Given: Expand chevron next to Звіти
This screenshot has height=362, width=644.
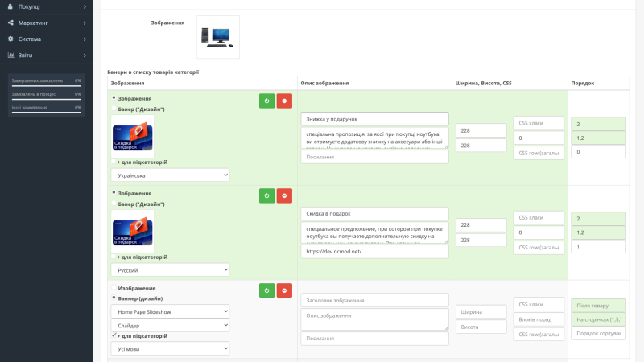Looking at the screenshot, I should [85, 55].
